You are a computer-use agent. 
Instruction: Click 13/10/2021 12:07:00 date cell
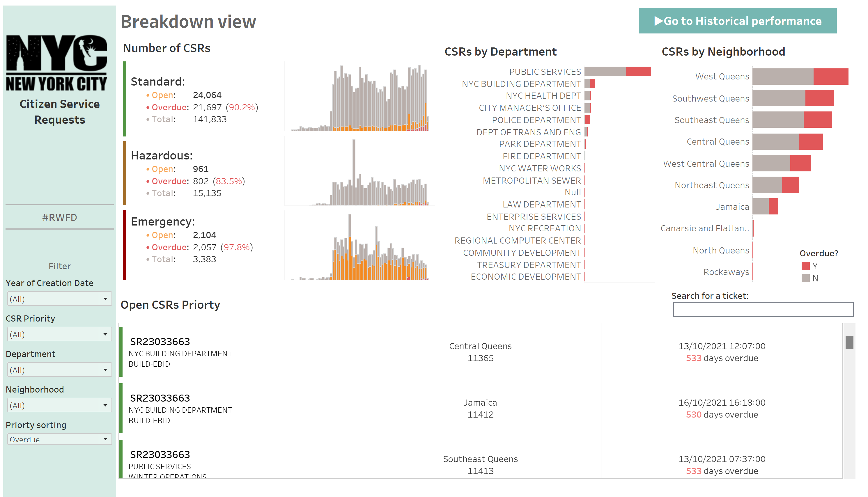pos(722,346)
